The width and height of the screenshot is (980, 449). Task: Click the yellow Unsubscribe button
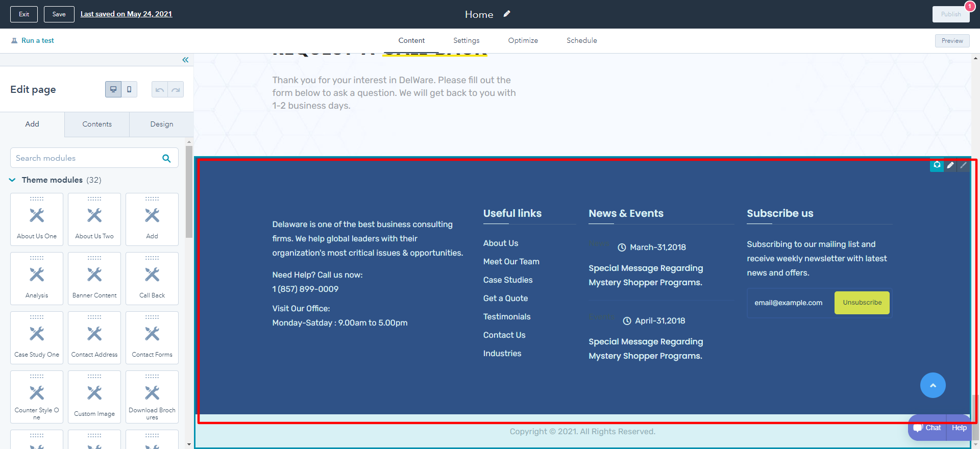[x=862, y=303]
